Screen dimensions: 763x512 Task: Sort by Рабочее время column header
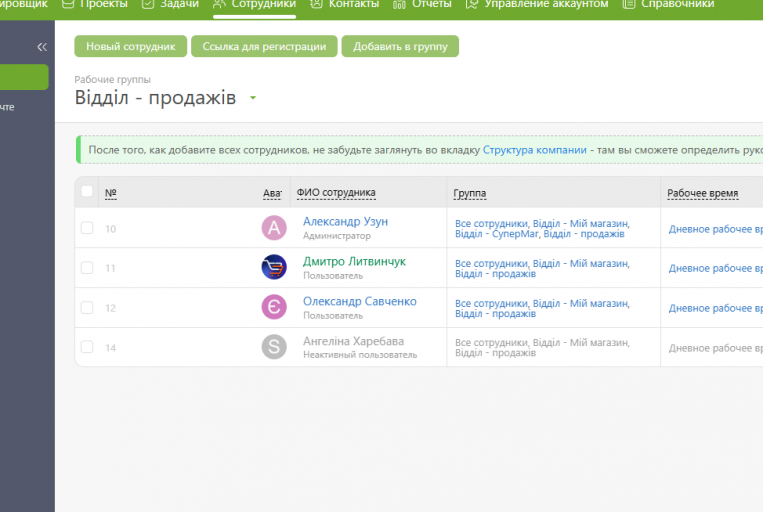coord(703,193)
